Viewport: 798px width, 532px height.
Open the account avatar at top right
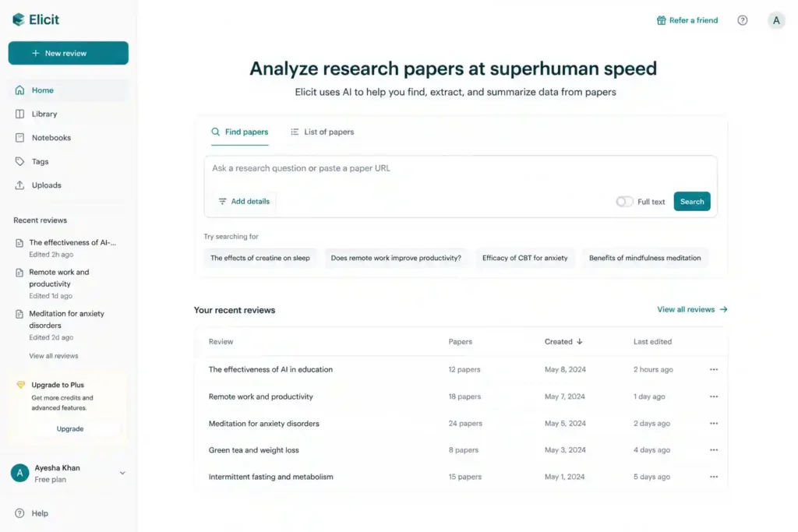pos(776,20)
